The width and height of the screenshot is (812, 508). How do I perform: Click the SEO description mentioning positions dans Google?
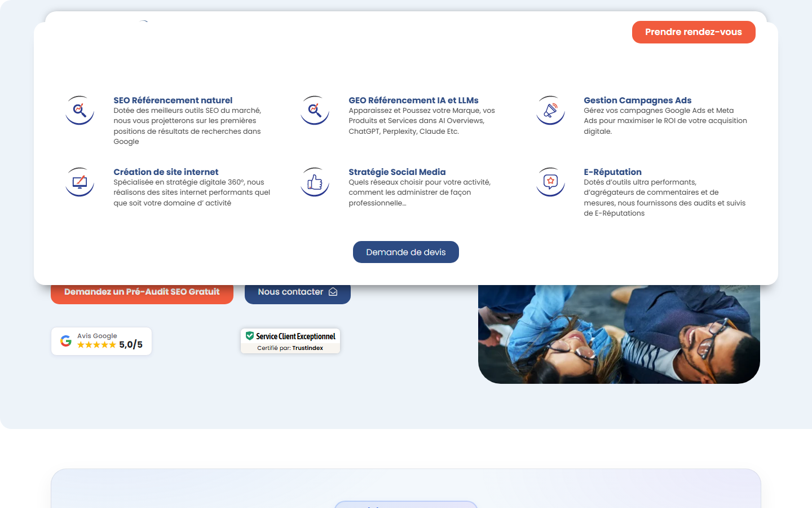(x=187, y=126)
